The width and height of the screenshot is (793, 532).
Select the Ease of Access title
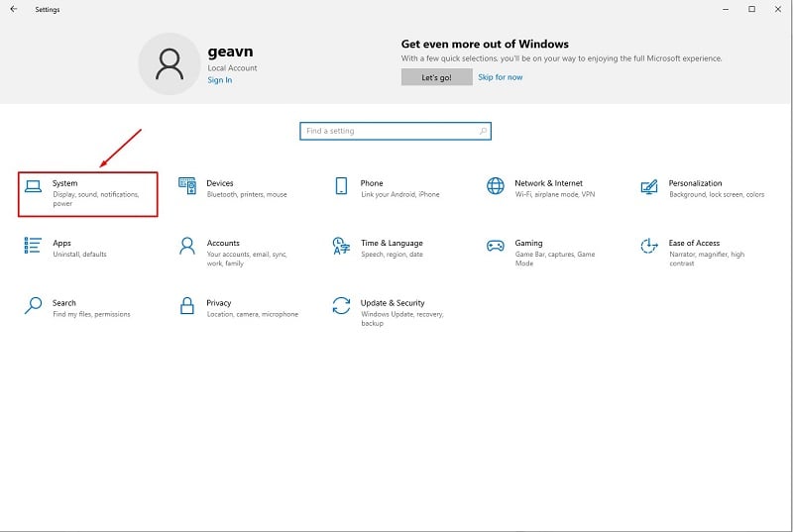[x=694, y=243]
